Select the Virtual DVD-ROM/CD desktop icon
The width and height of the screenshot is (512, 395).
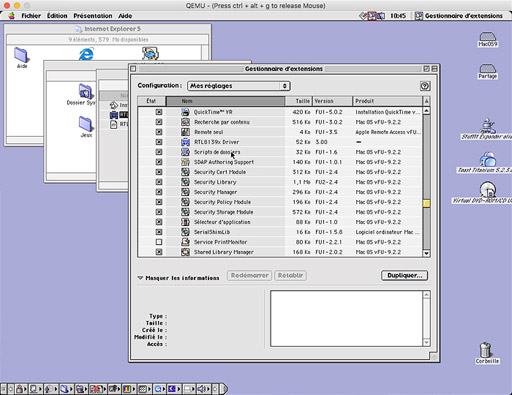click(487, 189)
